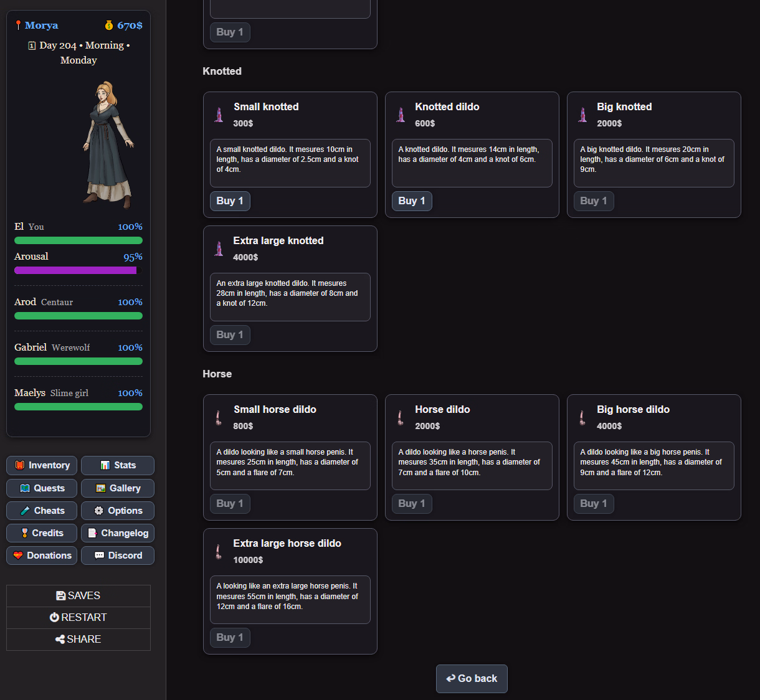Click the player character portrait

108,144
